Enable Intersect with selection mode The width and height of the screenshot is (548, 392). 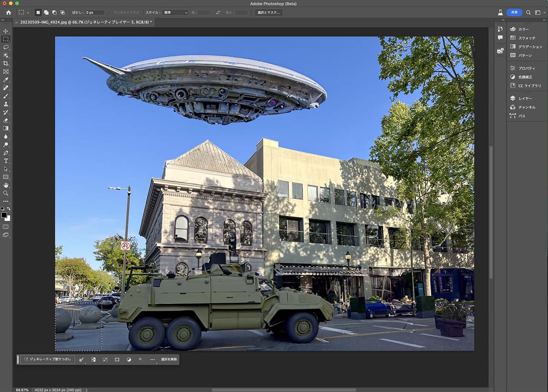tap(62, 13)
